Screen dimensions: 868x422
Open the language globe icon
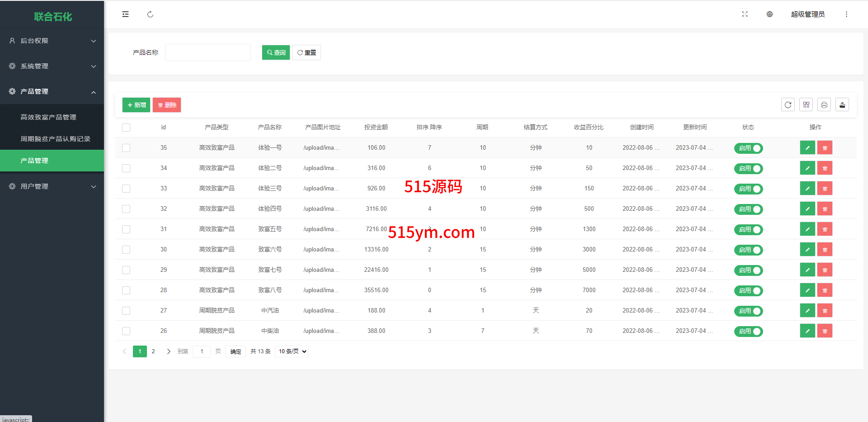click(769, 14)
